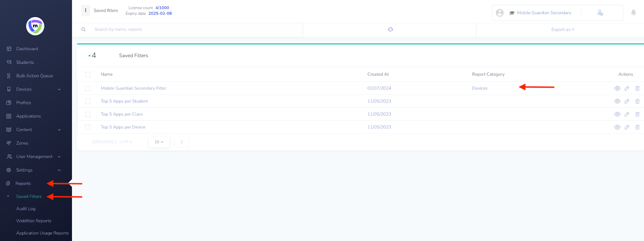Open Application Usage Reports in sidebar
644x241 pixels.
tap(42, 233)
